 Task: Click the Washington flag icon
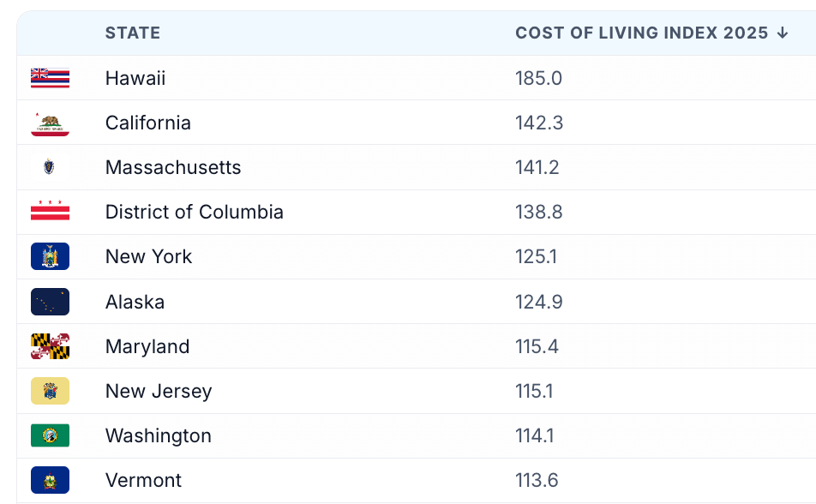50,435
